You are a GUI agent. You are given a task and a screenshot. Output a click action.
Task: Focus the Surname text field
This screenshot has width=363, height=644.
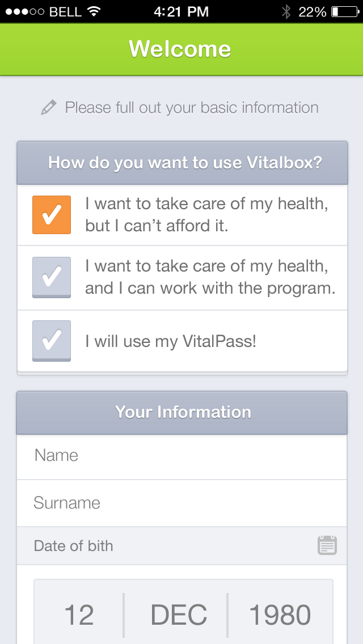(181, 503)
